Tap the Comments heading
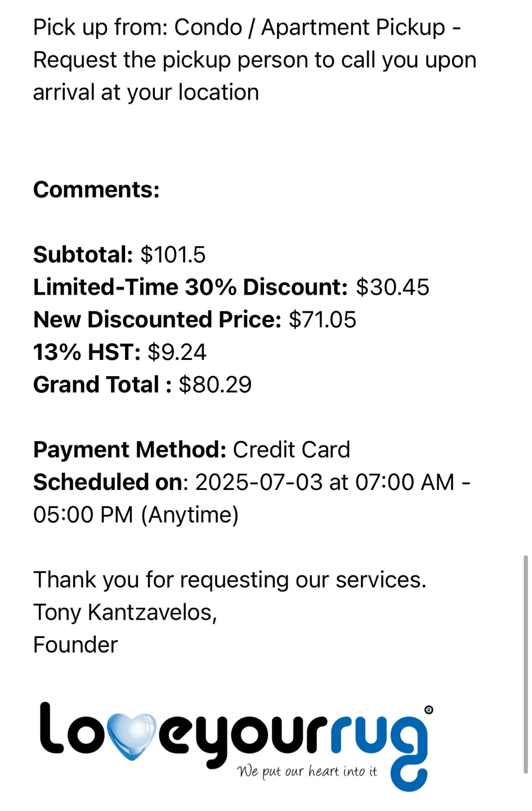The image size is (532, 811). 96,190
